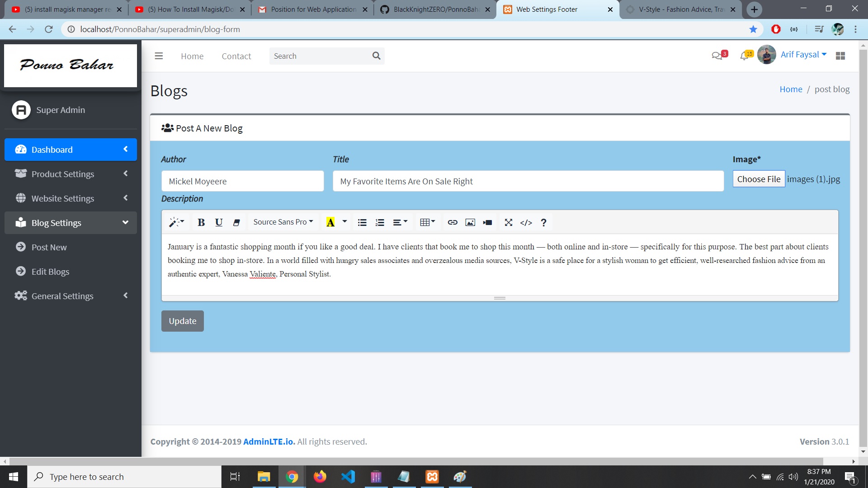Screen dimensions: 868x488
Task: Open the Summernote help dialog
Action: coord(543,222)
